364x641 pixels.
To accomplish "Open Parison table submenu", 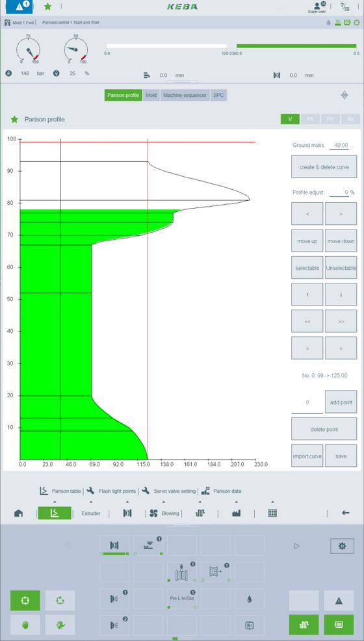I will [60, 491].
